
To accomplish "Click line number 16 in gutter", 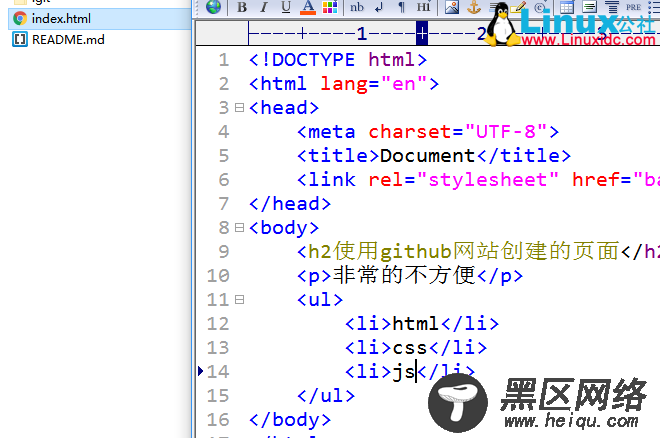I will click(x=218, y=419).
